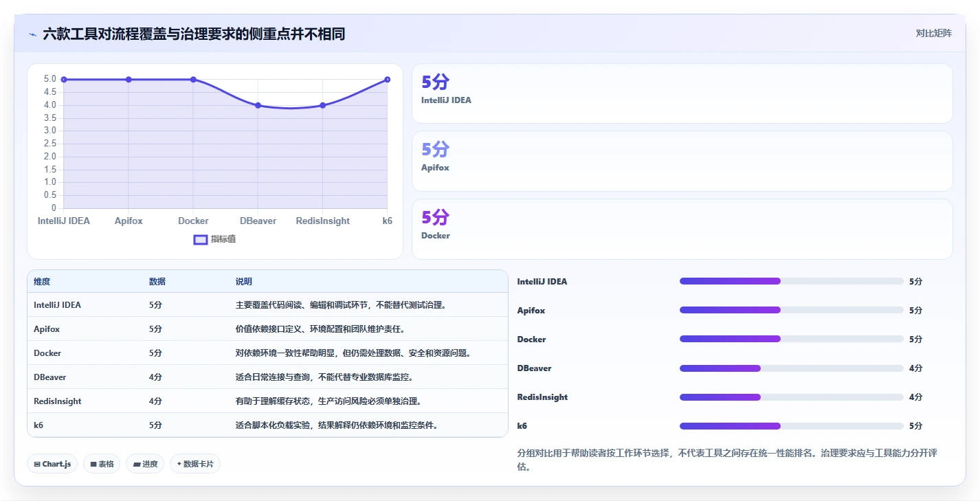Select the 进度 chip
This screenshot has width=980, height=501.
click(x=145, y=464)
